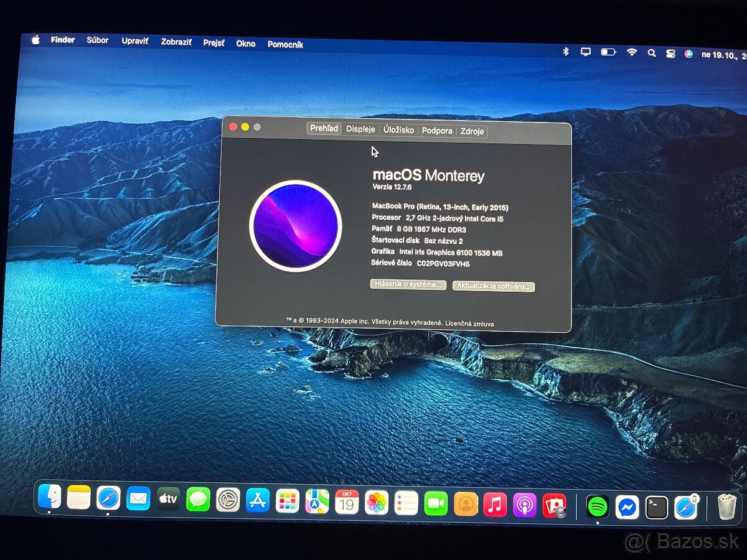This screenshot has height=560, width=747.
Task: Switch to the Displeje tab
Action: (x=360, y=130)
